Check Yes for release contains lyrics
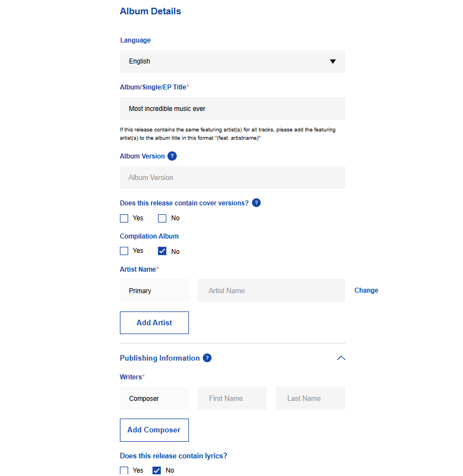This screenshot has width=463, height=476. pos(124,470)
